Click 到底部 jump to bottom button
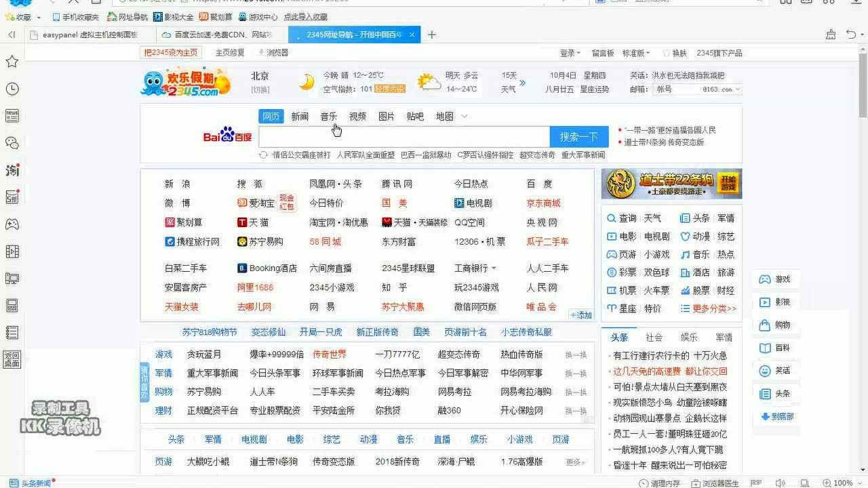The width and height of the screenshot is (868, 488). click(x=777, y=417)
